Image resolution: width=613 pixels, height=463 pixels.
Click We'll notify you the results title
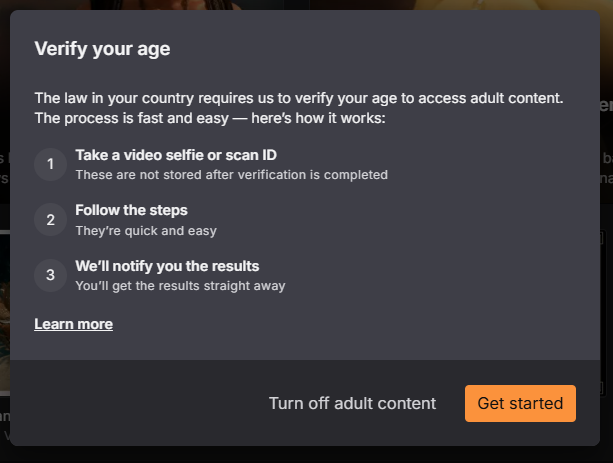coord(167,266)
